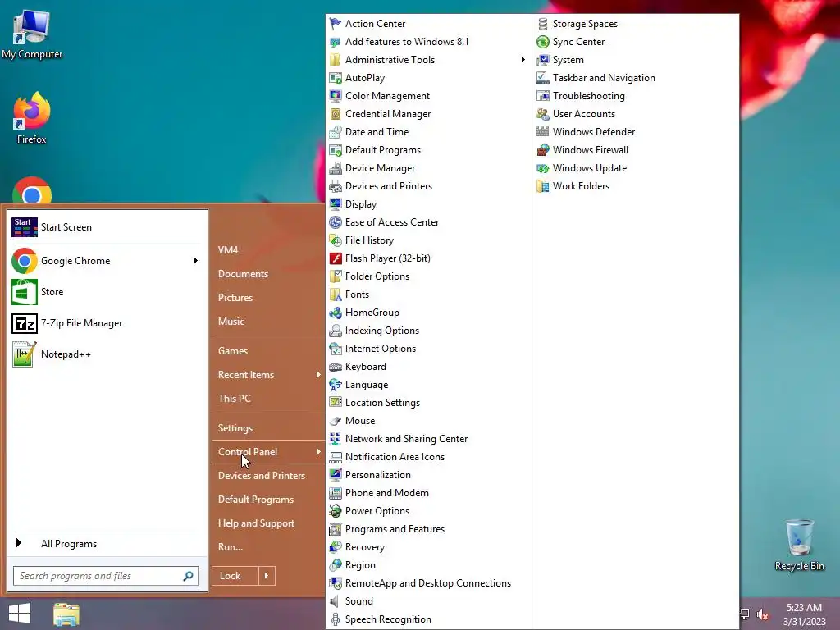
Task: Open File Explorer from taskbar
Action: tap(66, 614)
